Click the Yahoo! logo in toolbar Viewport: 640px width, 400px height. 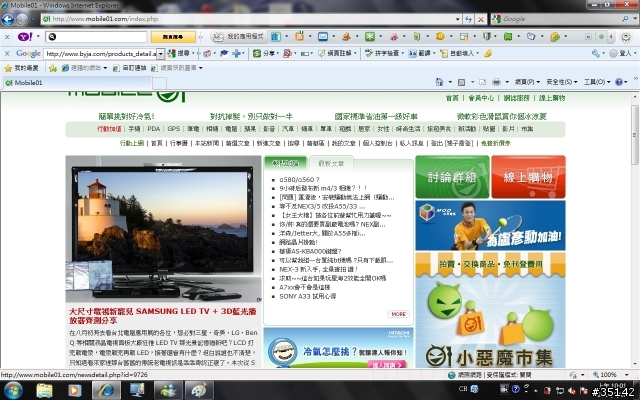click(25, 37)
